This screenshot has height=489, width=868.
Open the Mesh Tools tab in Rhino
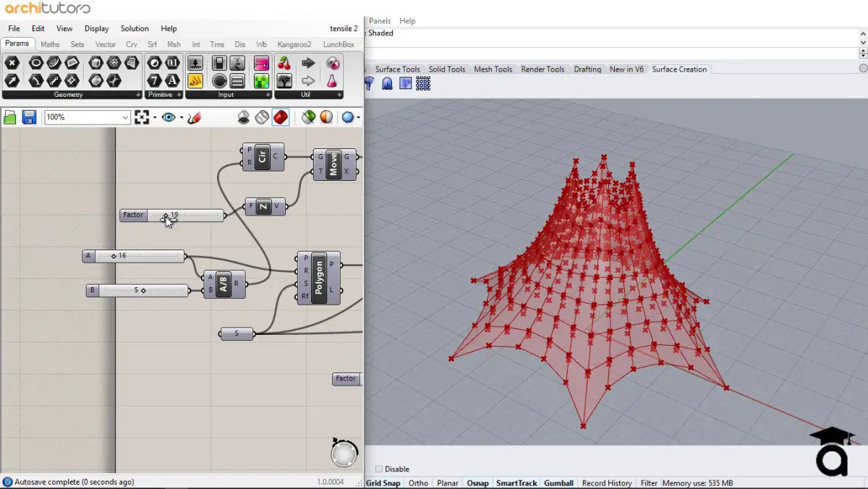493,69
